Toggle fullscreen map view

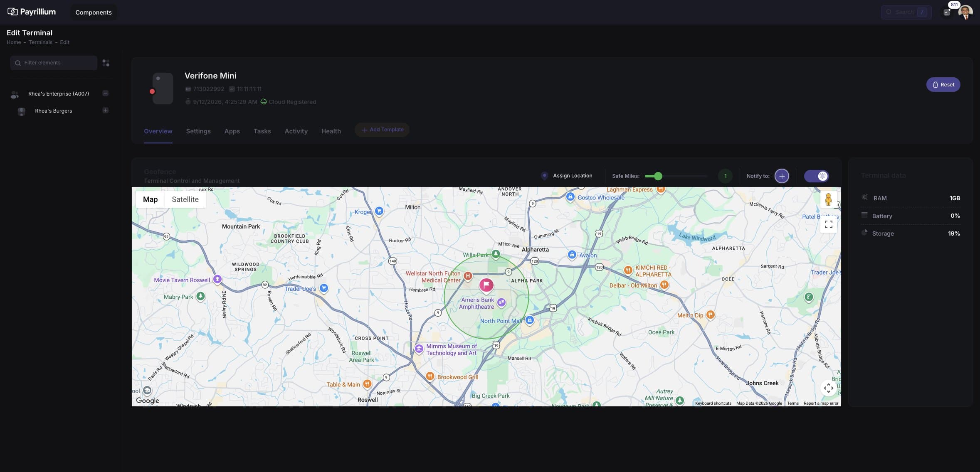pyautogui.click(x=828, y=225)
